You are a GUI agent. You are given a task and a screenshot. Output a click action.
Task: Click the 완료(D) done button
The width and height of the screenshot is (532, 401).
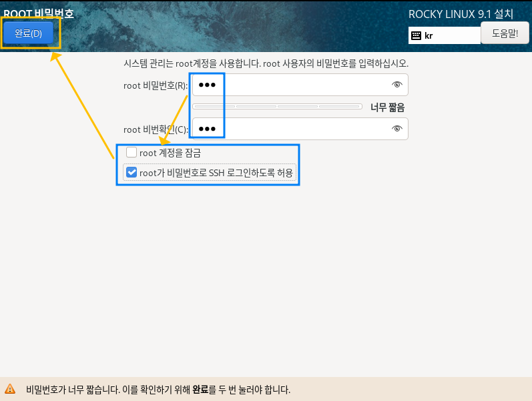coord(28,33)
